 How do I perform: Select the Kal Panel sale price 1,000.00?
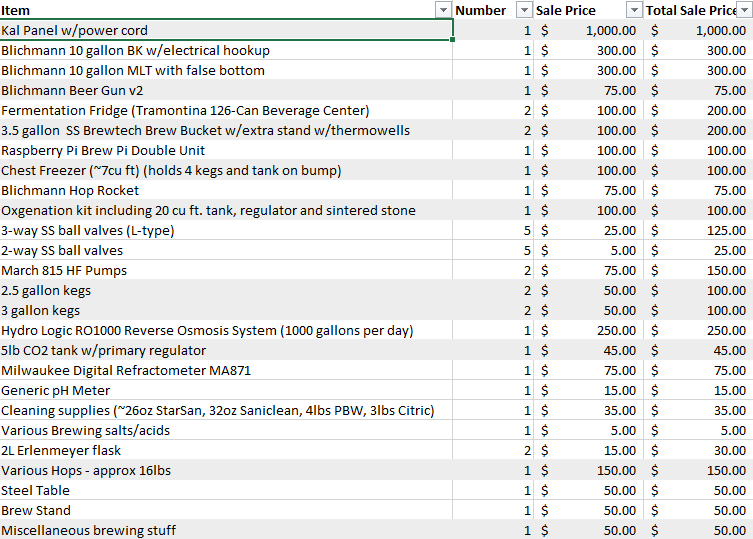tap(588, 30)
